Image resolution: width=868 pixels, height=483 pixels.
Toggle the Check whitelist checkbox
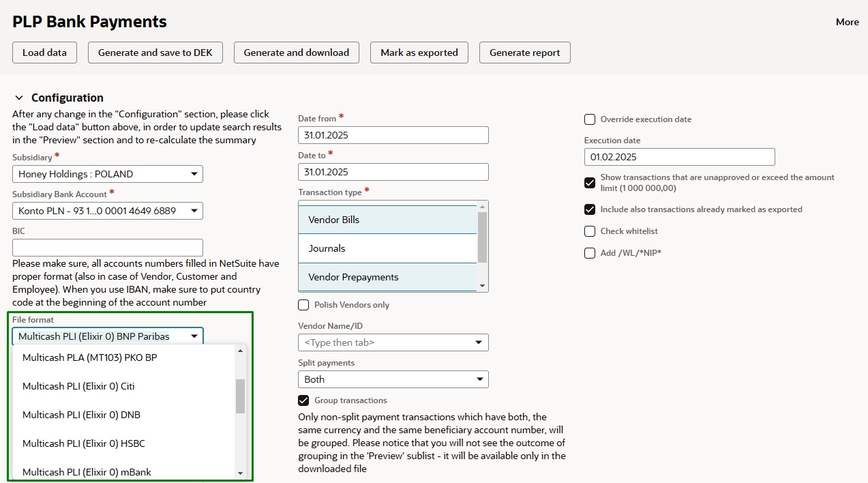[590, 231]
